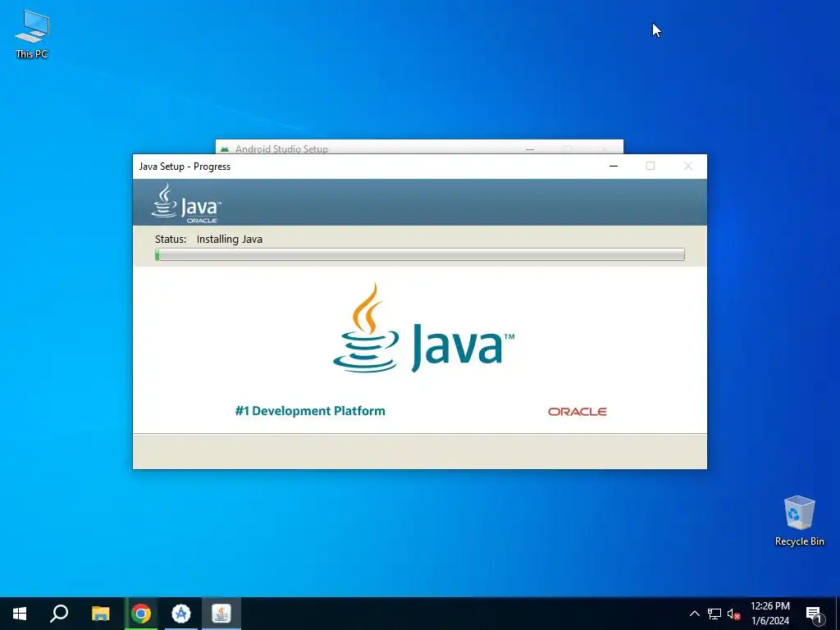Screen dimensions: 840x630
Task: Click the installation progress bar
Action: pos(420,254)
